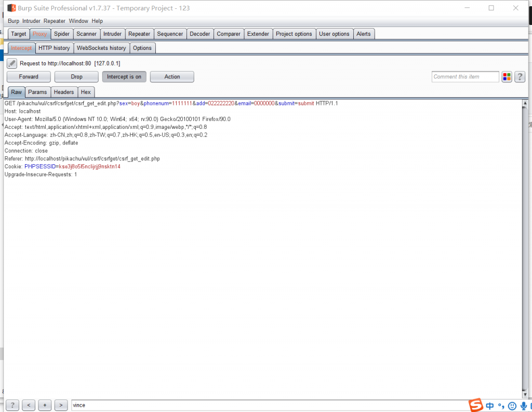
Task: Open the Action dropdown menu
Action: click(172, 77)
